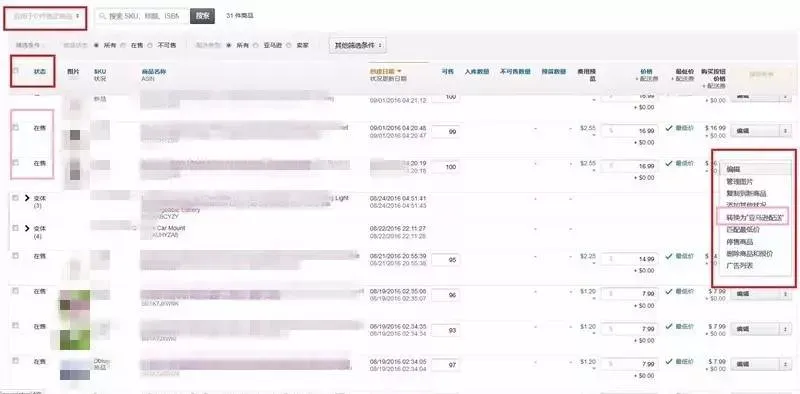Choose 转换为"亚马逊配送" in the dropdown menu

754,217
